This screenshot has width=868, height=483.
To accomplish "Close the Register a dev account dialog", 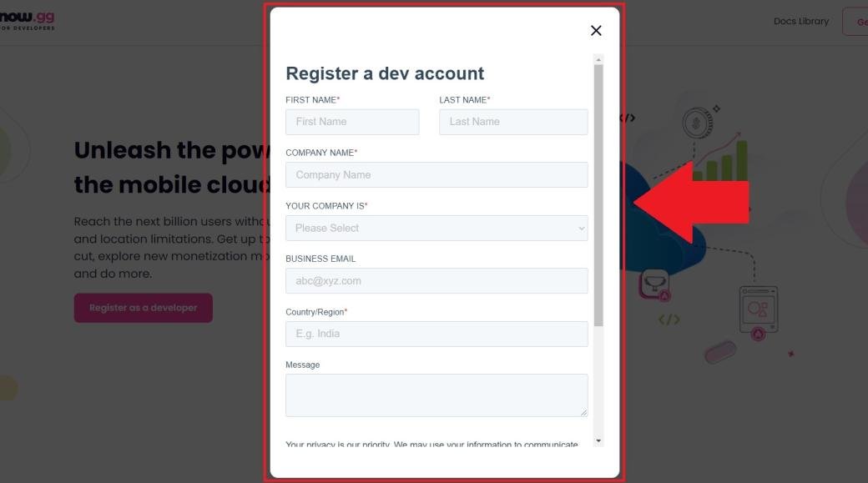I will (x=596, y=31).
